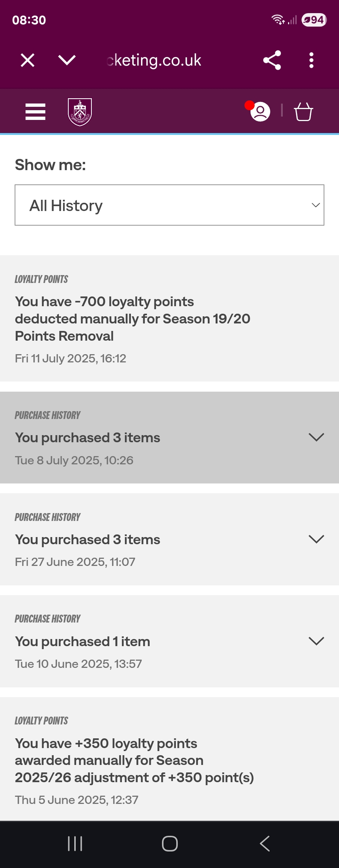Open the shopping basket icon

(303, 112)
